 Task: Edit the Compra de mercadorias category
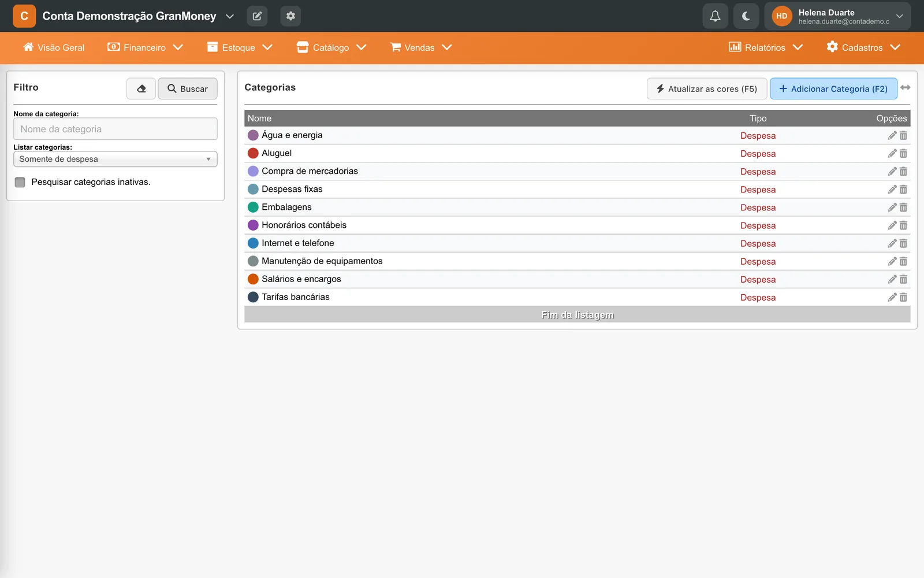(892, 171)
